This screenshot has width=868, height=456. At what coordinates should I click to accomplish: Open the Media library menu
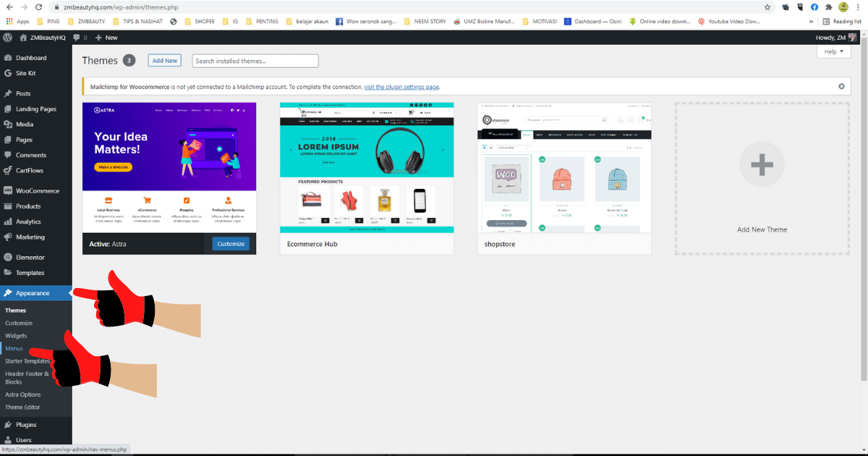[25, 124]
